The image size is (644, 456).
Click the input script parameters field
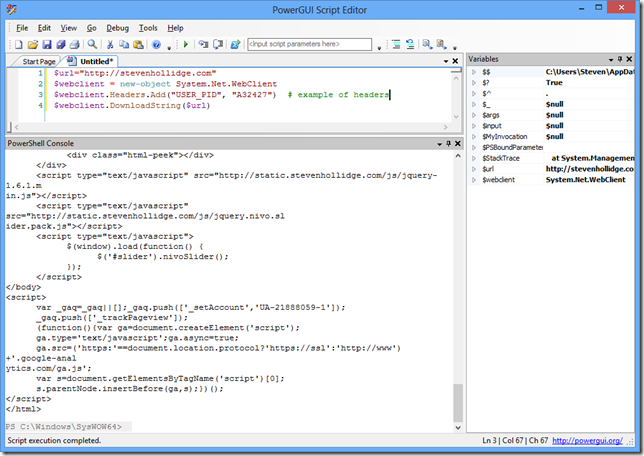tap(309, 44)
